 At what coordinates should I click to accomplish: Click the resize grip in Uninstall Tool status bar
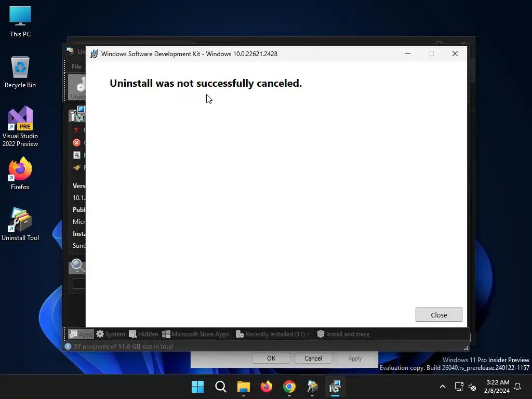pos(466,348)
